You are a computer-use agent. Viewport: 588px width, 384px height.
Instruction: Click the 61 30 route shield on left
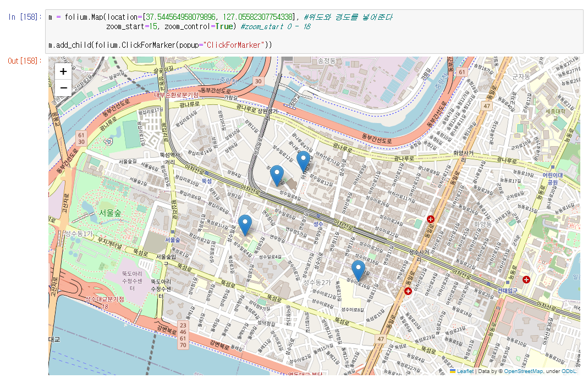(81, 138)
